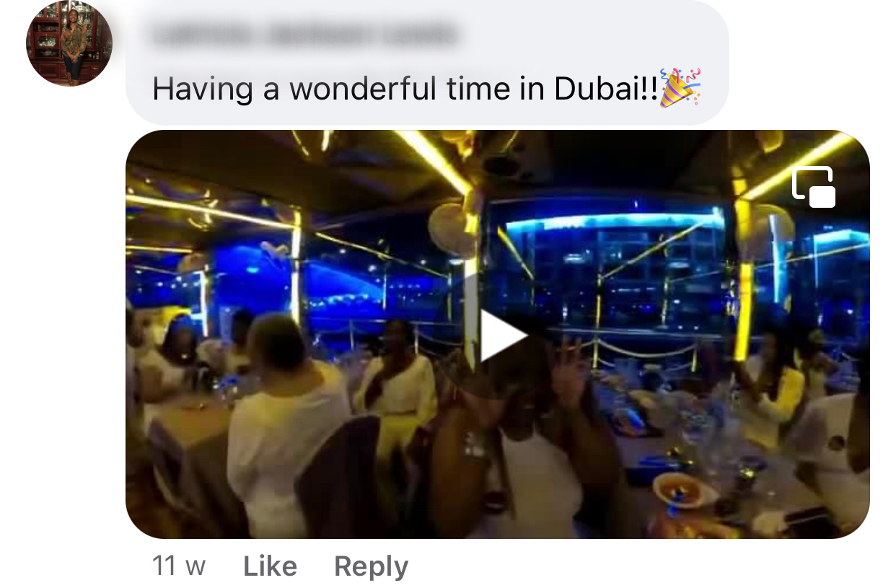Viewport: 896px width, 588px height.
Task: Click the food plate on the table
Action: pyautogui.click(x=685, y=491)
